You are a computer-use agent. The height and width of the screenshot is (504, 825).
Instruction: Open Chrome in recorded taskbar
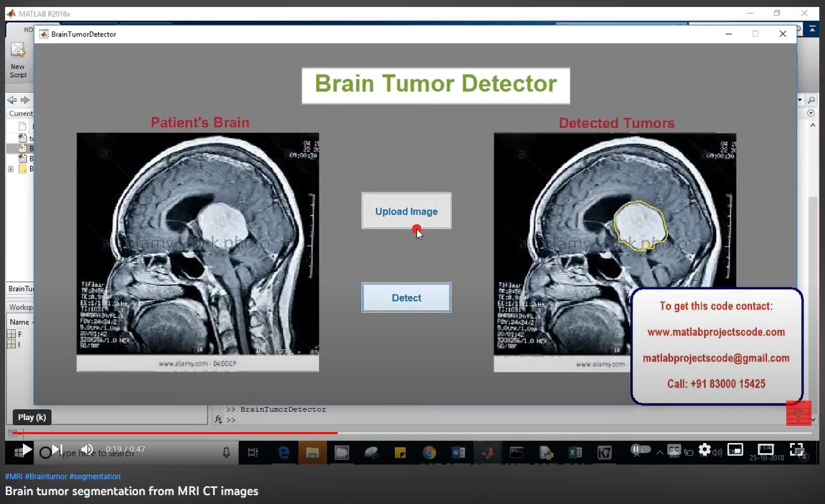(x=429, y=453)
